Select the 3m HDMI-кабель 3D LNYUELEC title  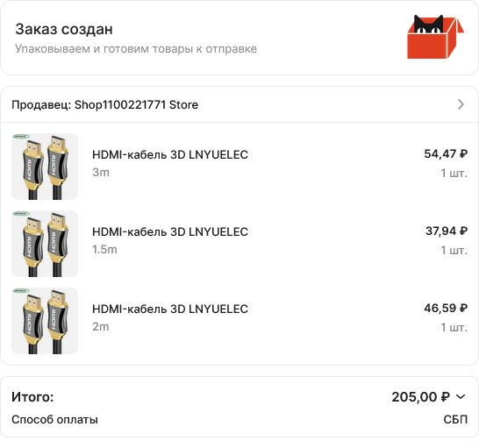[x=170, y=154]
